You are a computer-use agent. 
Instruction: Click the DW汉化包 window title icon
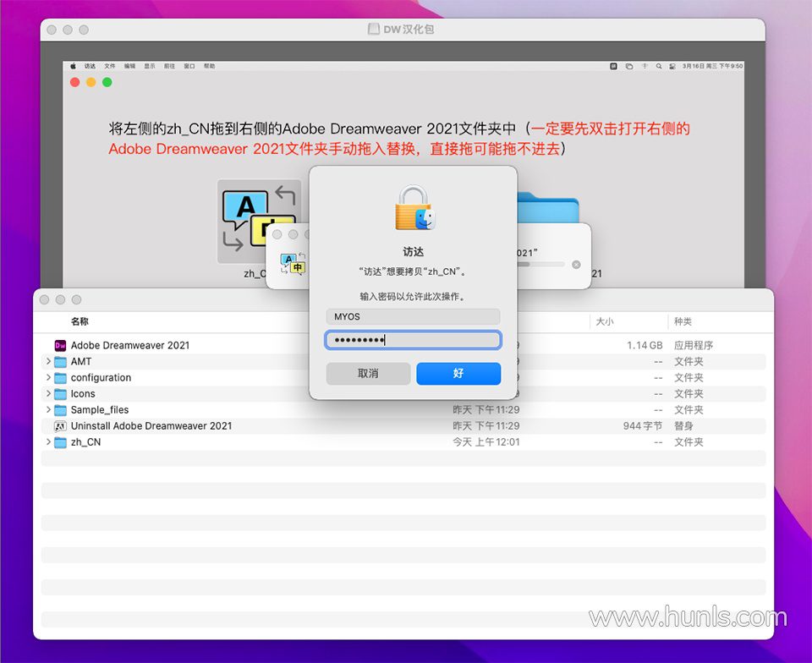373,29
